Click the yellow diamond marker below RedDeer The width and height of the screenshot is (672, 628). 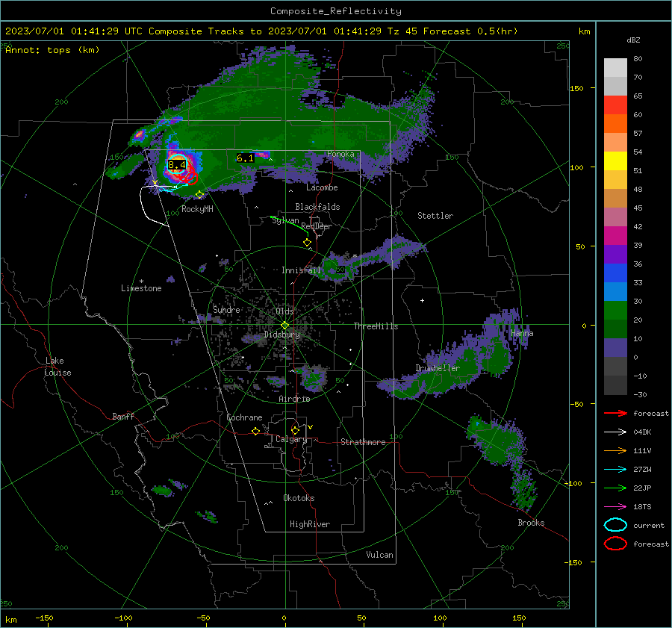coord(307,243)
